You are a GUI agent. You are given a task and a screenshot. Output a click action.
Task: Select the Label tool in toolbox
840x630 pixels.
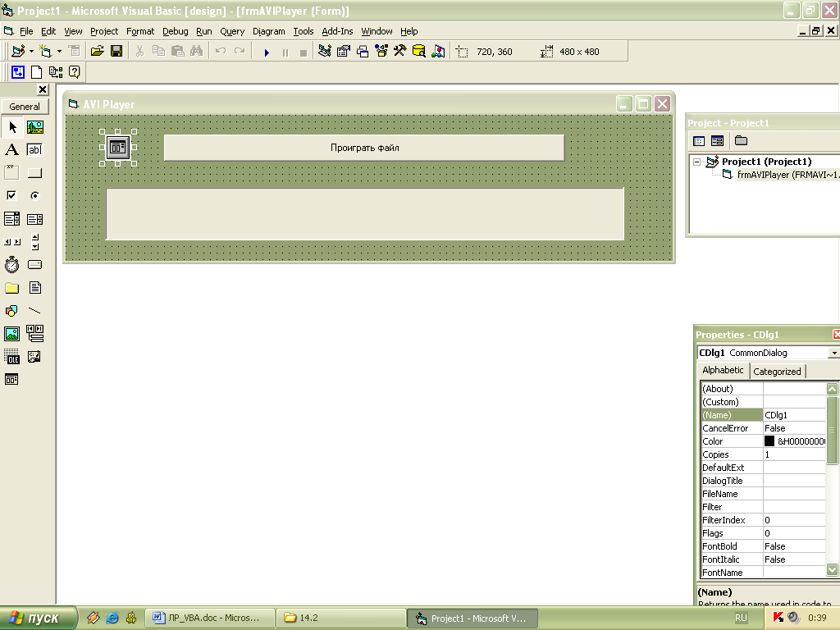point(12,150)
